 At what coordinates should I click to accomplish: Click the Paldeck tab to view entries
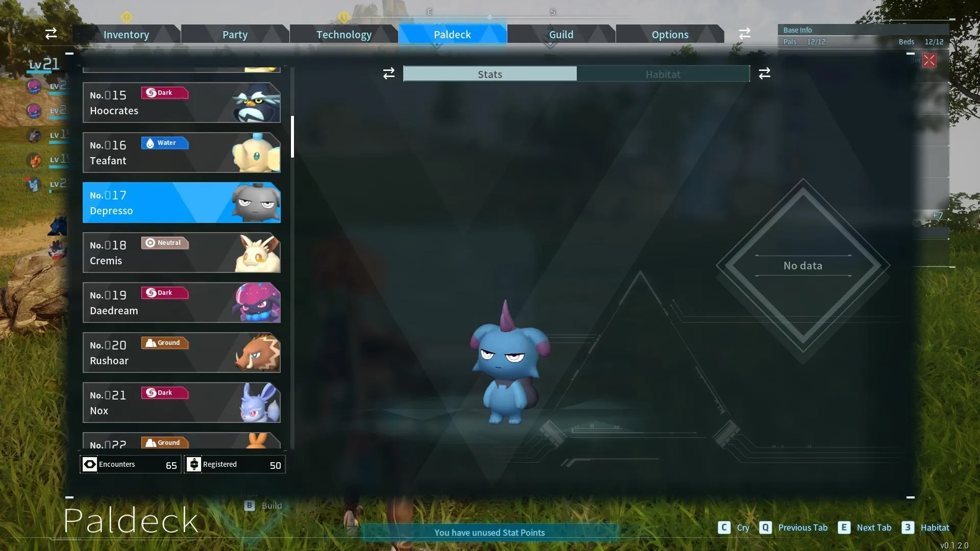[x=452, y=34]
